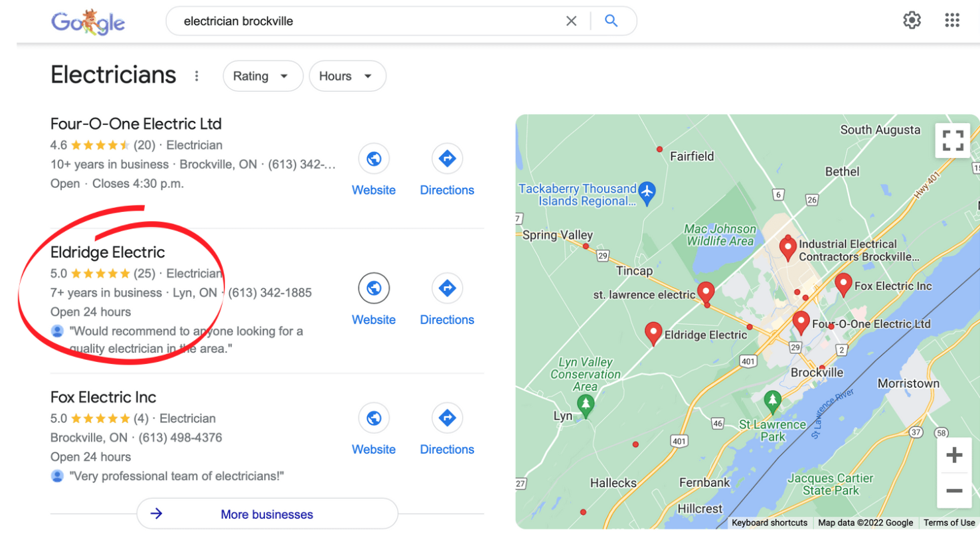Image resolution: width=980 pixels, height=534 pixels.
Task: Open the Google apps grid icon
Action: pyautogui.click(x=952, y=21)
